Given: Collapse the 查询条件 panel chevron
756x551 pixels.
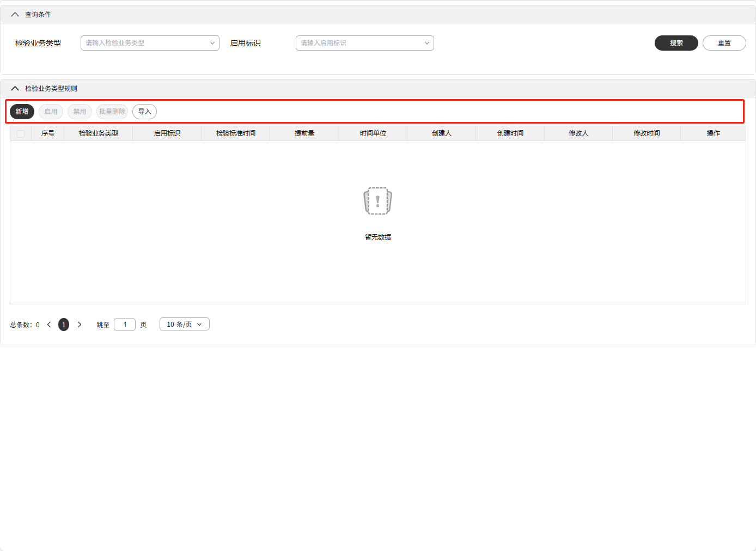Looking at the screenshot, I should pyautogui.click(x=15, y=15).
